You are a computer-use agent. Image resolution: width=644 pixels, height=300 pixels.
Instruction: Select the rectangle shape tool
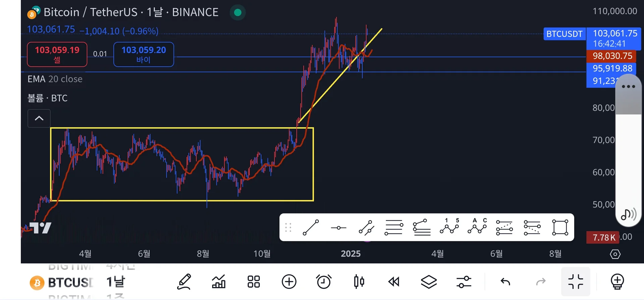coord(560,228)
